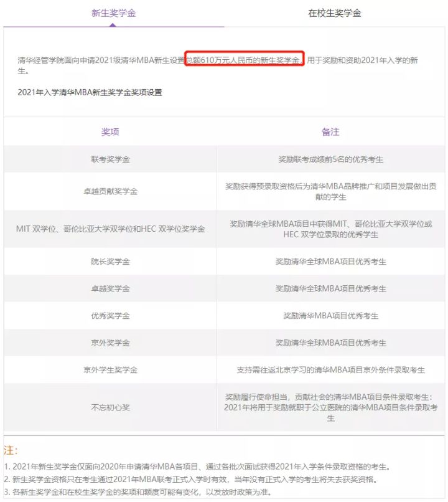Click the 京外奖学金 row label

click(x=110, y=343)
